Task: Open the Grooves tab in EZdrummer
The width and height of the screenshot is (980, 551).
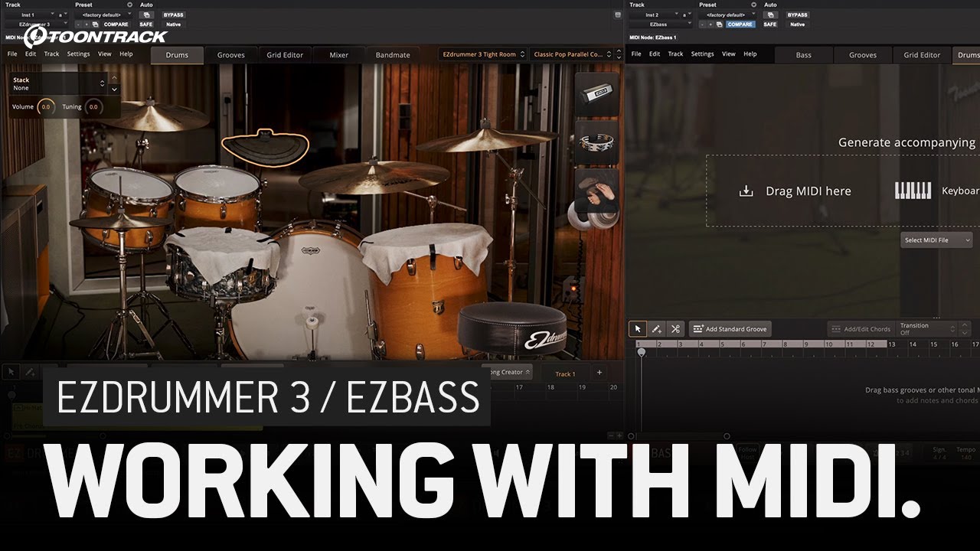Action: point(230,55)
